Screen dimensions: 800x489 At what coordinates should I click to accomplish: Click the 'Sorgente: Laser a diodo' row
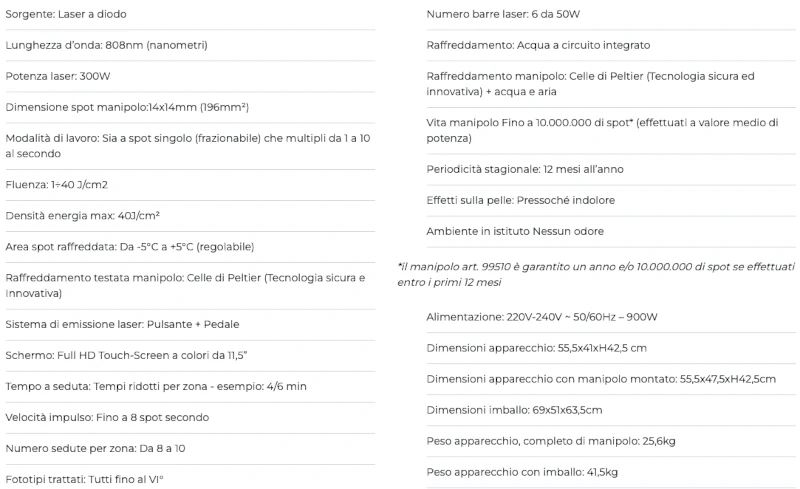(x=66, y=15)
